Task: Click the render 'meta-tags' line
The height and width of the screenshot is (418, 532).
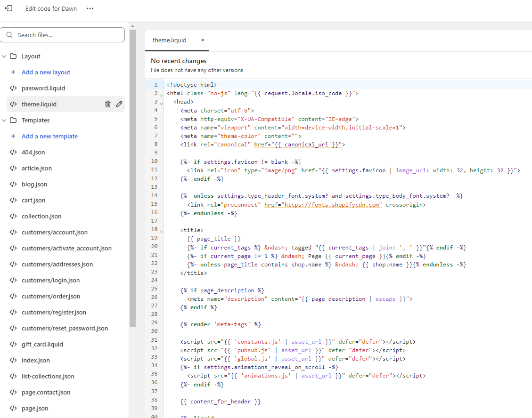Action: (221, 324)
